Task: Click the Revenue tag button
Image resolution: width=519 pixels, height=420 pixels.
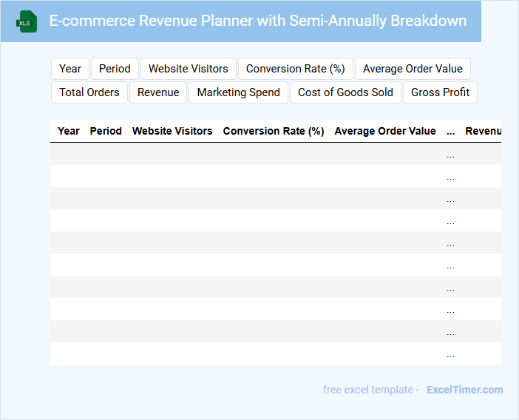Action: point(158,92)
